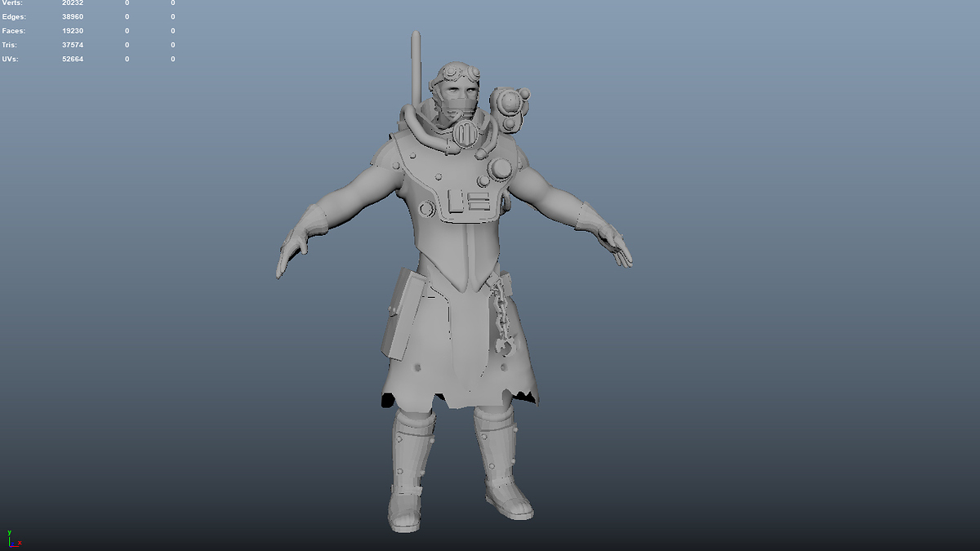Click the face count value 19230
Viewport: 980px width, 551px height.
(x=73, y=31)
